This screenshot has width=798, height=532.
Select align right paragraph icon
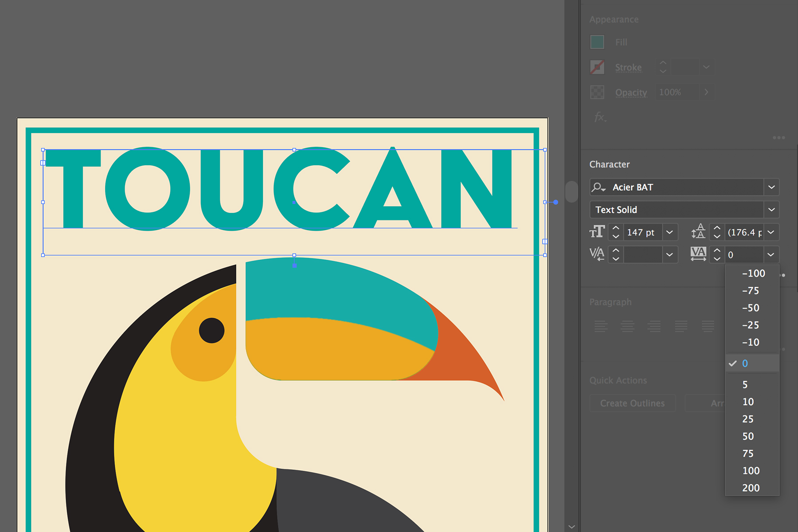click(x=654, y=326)
